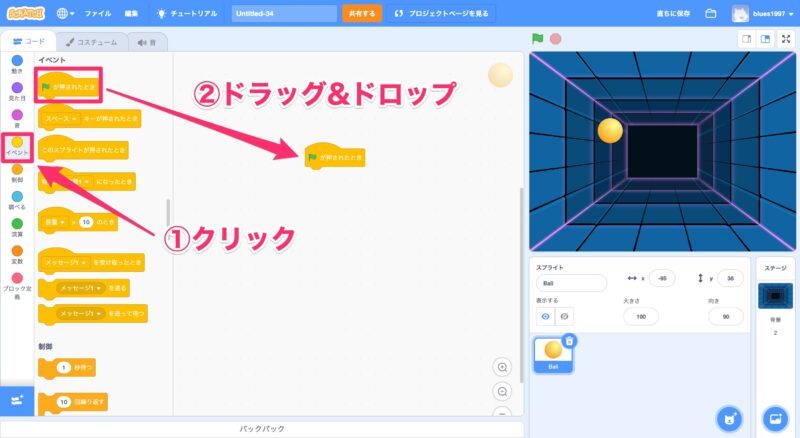
Task: Select the blue 動き category circle
Action: coord(17,61)
